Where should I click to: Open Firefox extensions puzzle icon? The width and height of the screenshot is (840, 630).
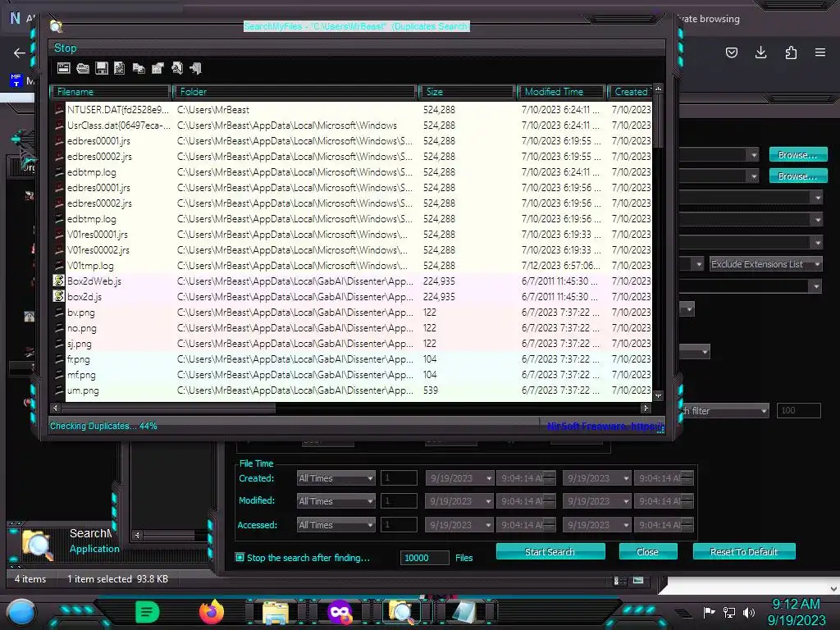[x=791, y=52]
